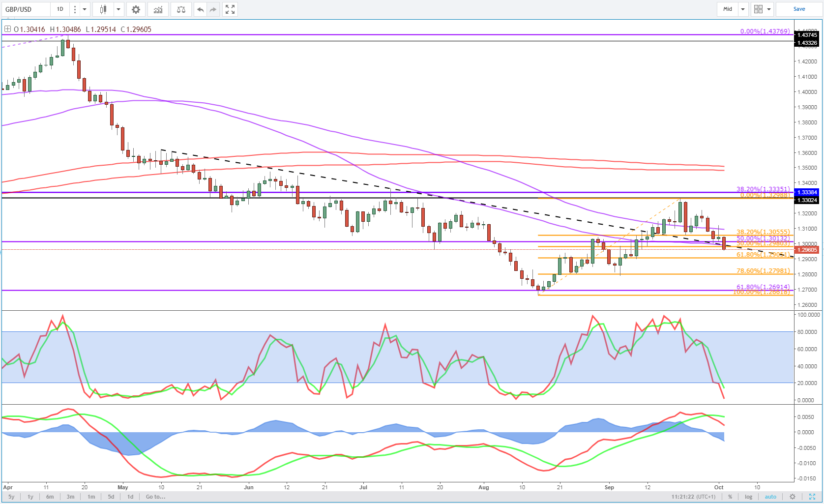Click the Oct label on time axis
The image size is (824, 504).
point(719,487)
